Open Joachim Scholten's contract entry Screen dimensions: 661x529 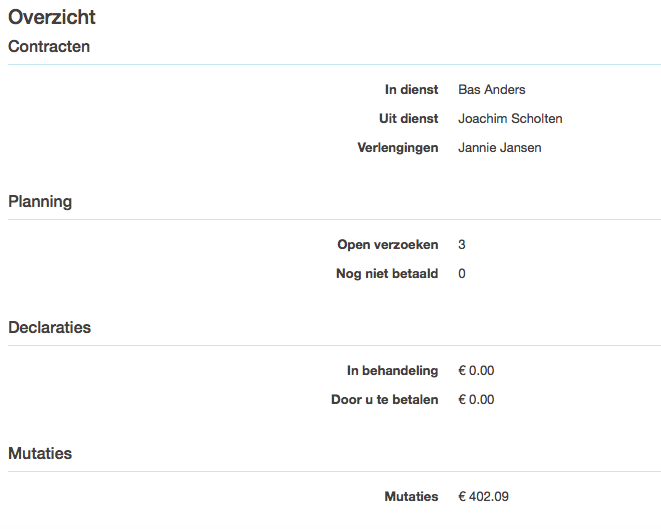tap(510, 118)
